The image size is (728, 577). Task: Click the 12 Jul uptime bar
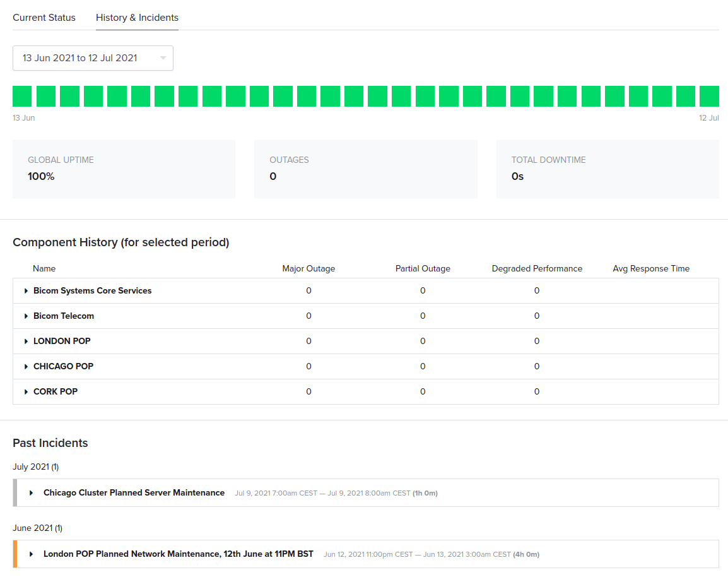[709, 95]
